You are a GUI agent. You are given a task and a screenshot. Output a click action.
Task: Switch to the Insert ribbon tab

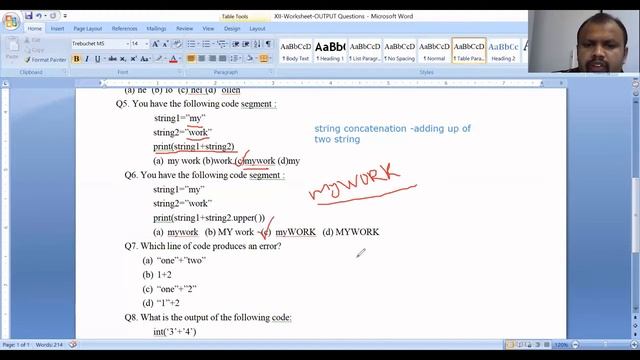coord(57,29)
